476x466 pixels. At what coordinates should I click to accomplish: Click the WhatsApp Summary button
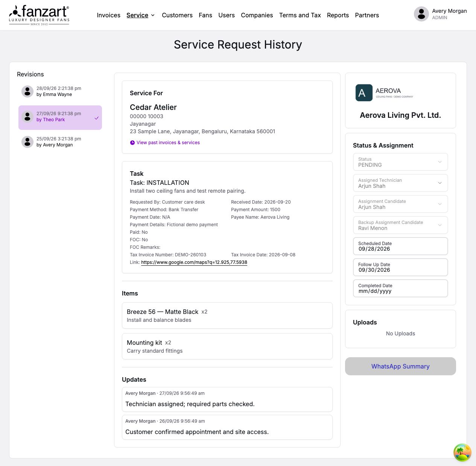click(x=400, y=366)
